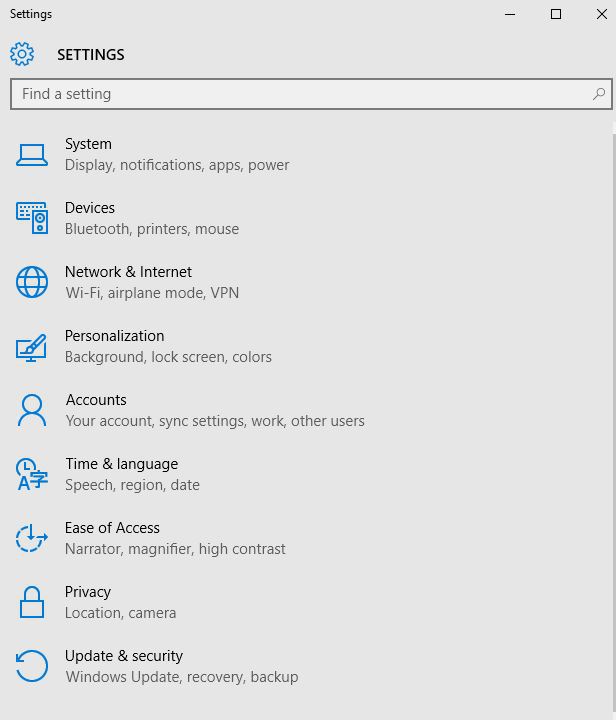Close the Settings window
This screenshot has height=720, width=616.
pyautogui.click(x=602, y=14)
